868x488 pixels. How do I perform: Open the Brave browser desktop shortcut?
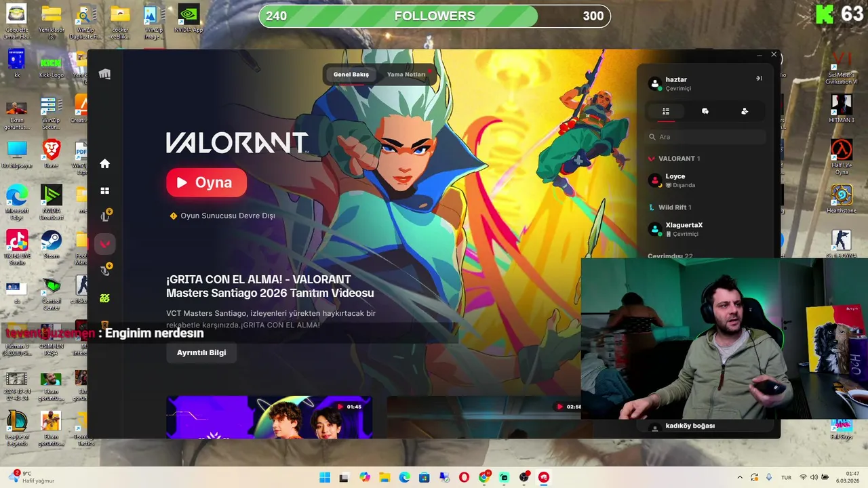[x=51, y=153]
